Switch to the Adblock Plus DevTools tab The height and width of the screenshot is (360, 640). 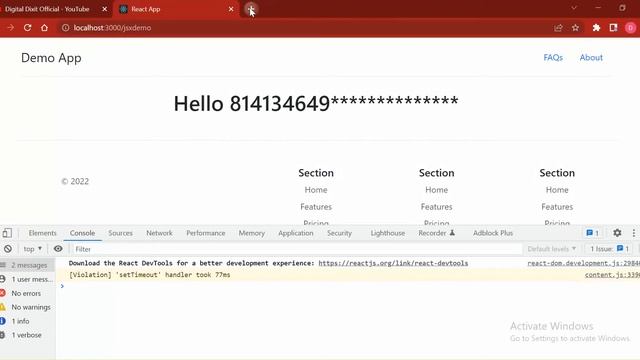click(493, 233)
